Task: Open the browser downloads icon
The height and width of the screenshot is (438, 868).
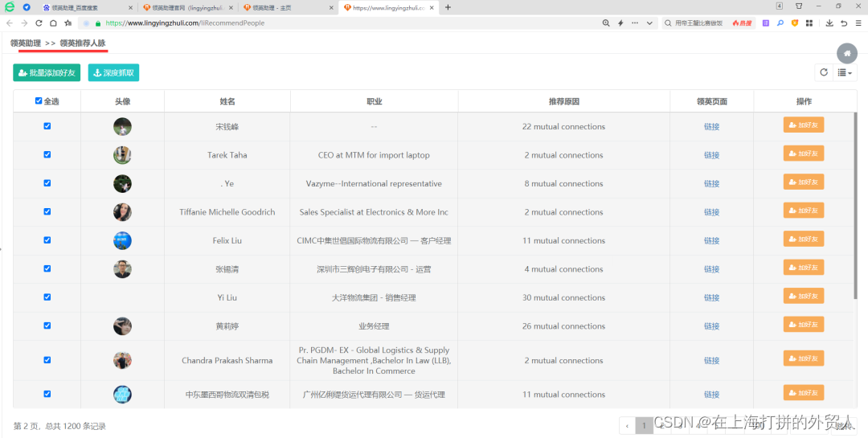Action: pos(829,23)
